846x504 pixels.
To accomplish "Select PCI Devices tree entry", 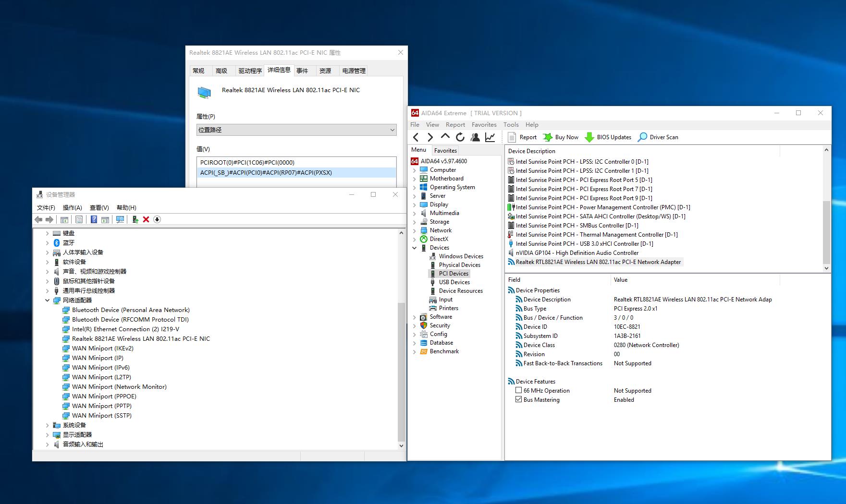I will pyautogui.click(x=454, y=274).
